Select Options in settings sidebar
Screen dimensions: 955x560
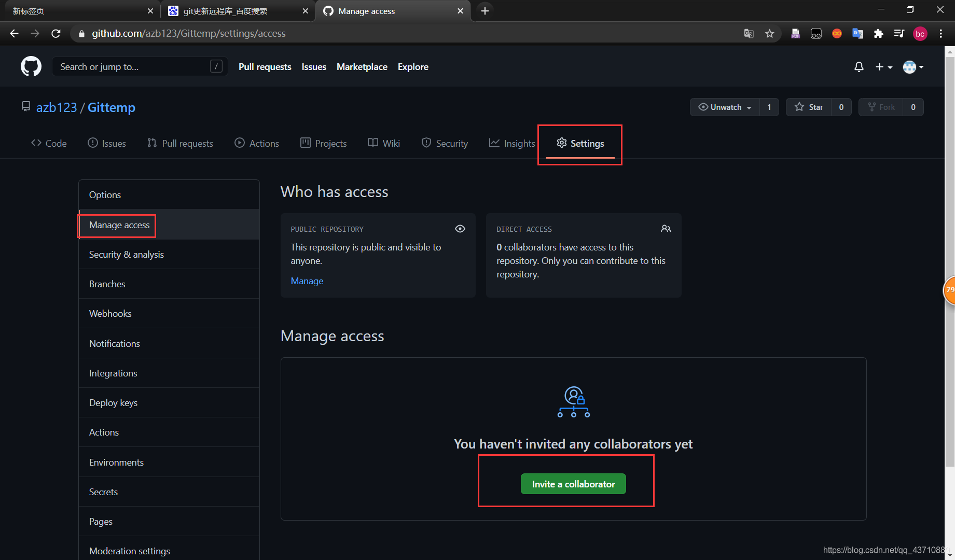click(x=169, y=195)
